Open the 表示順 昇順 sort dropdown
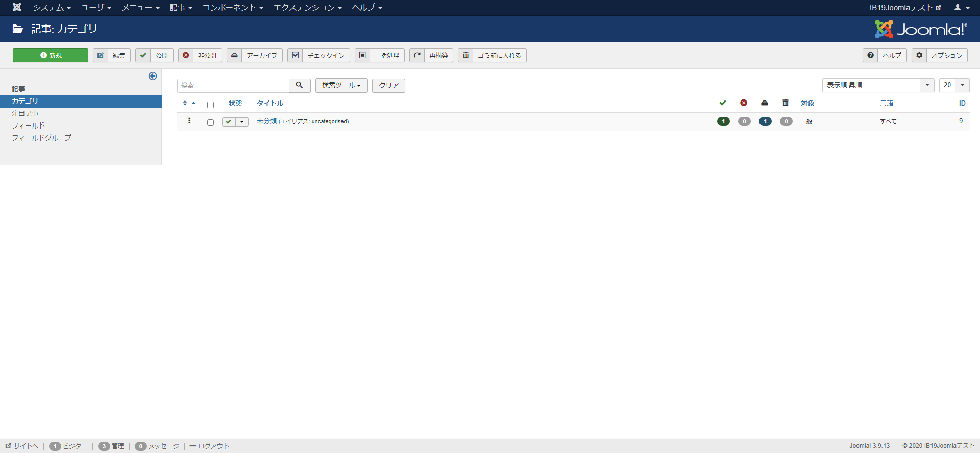 pyautogui.click(x=877, y=85)
